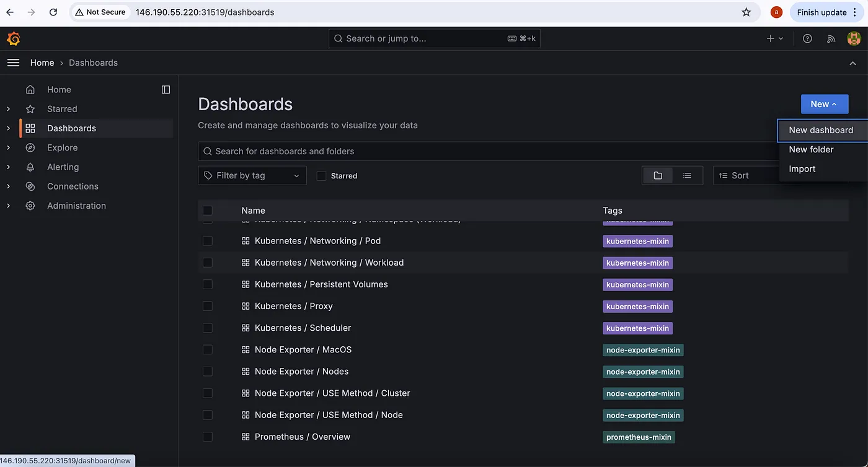Collapse the top bar using chevron
This screenshot has width=868, height=467.
[853, 63]
